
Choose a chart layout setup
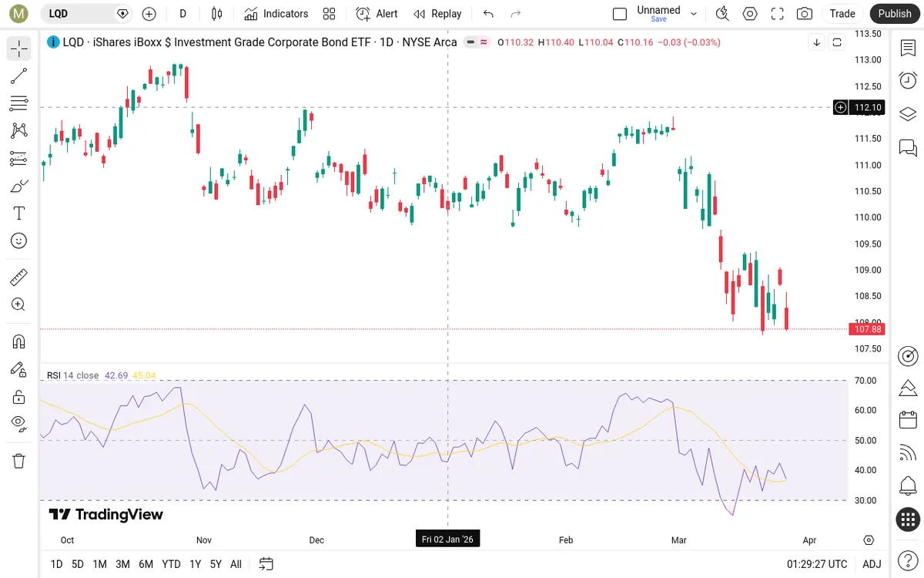pyautogui.click(x=620, y=14)
